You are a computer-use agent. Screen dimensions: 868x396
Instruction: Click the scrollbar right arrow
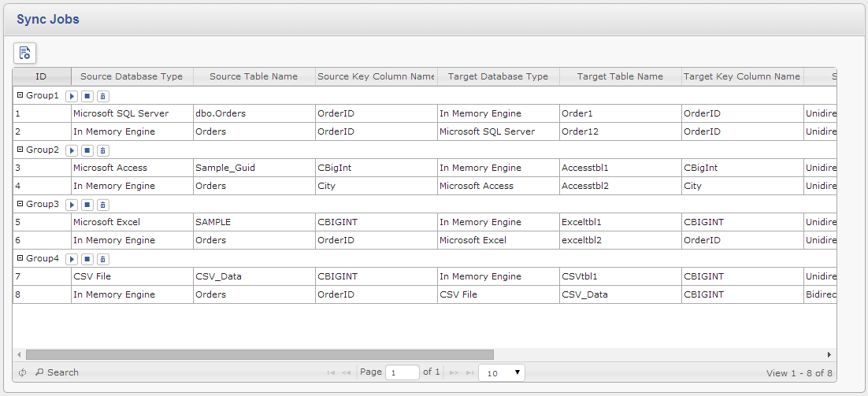click(x=829, y=354)
